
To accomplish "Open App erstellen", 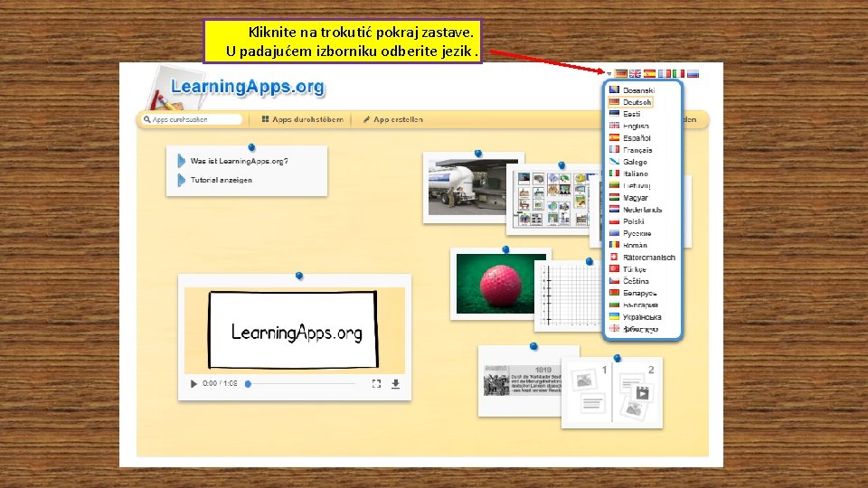I will point(393,119).
